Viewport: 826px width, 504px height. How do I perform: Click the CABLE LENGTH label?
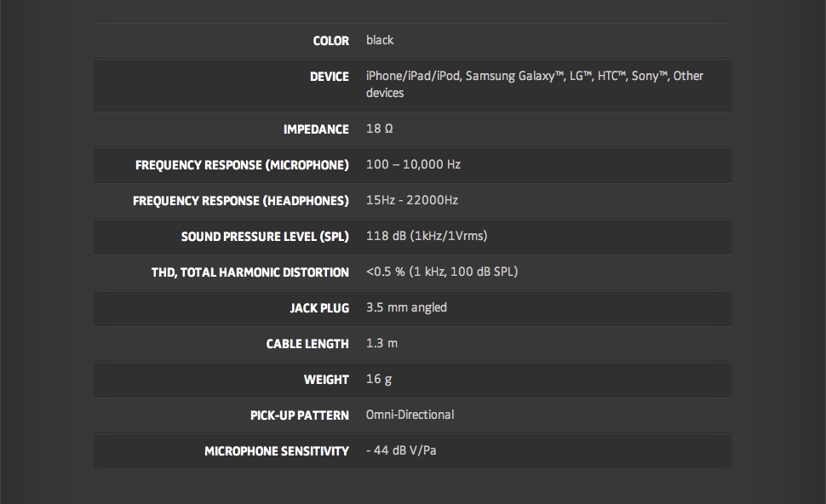pos(307,344)
